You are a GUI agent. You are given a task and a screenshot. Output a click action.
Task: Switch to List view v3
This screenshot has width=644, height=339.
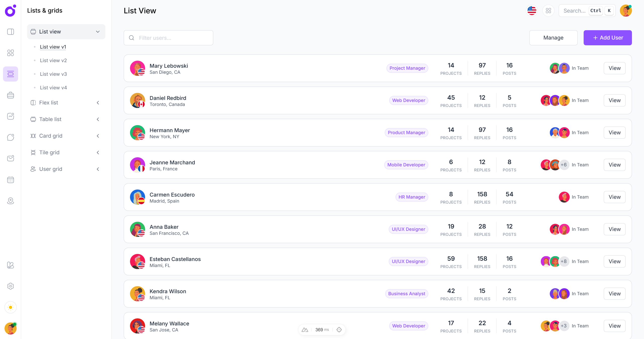pyautogui.click(x=53, y=74)
